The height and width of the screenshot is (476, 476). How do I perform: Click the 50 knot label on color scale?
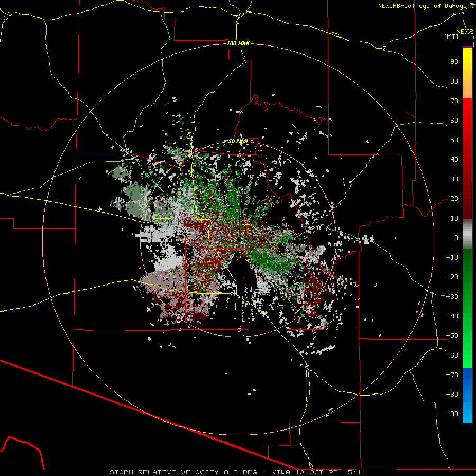coord(454,140)
